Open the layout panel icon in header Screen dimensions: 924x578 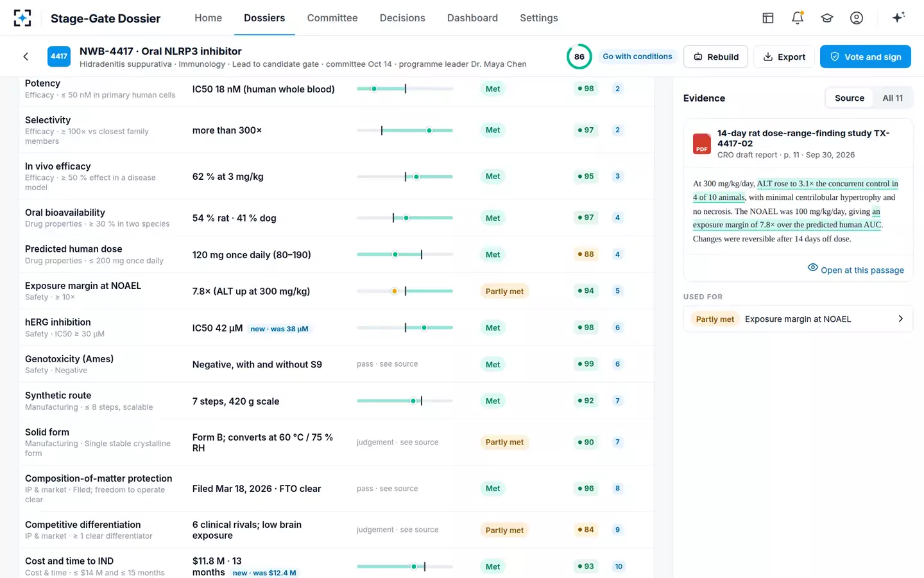768,18
